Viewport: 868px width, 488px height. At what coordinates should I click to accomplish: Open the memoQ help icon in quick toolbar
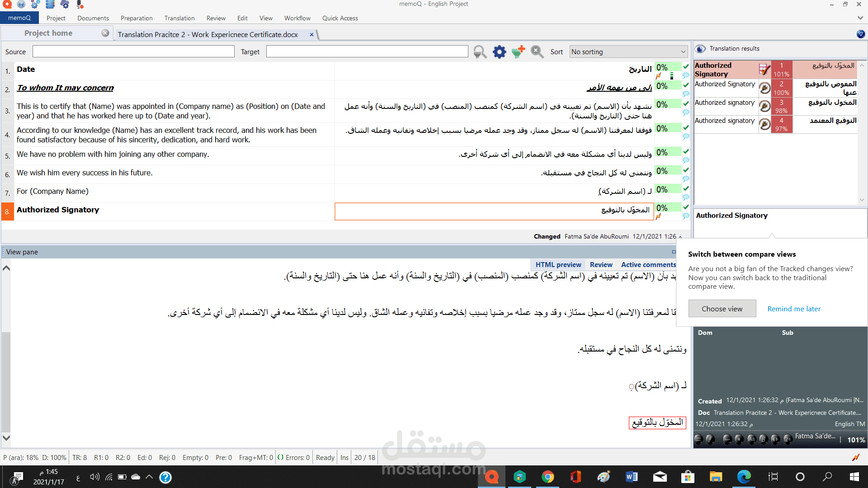21,5
